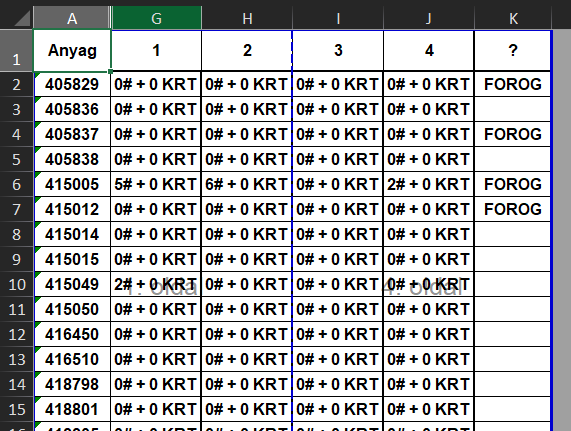This screenshot has width=571, height=431.
Task: Select row 15 header
Action: tap(16, 410)
